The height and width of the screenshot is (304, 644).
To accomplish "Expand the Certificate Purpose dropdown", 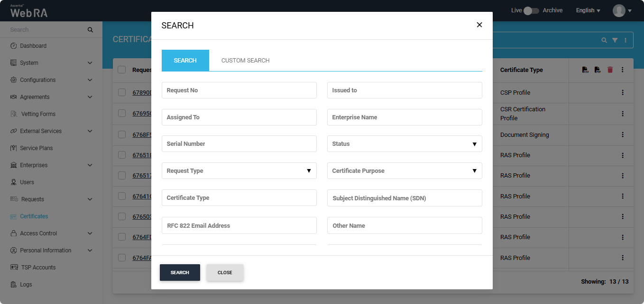I will coord(405,171).
